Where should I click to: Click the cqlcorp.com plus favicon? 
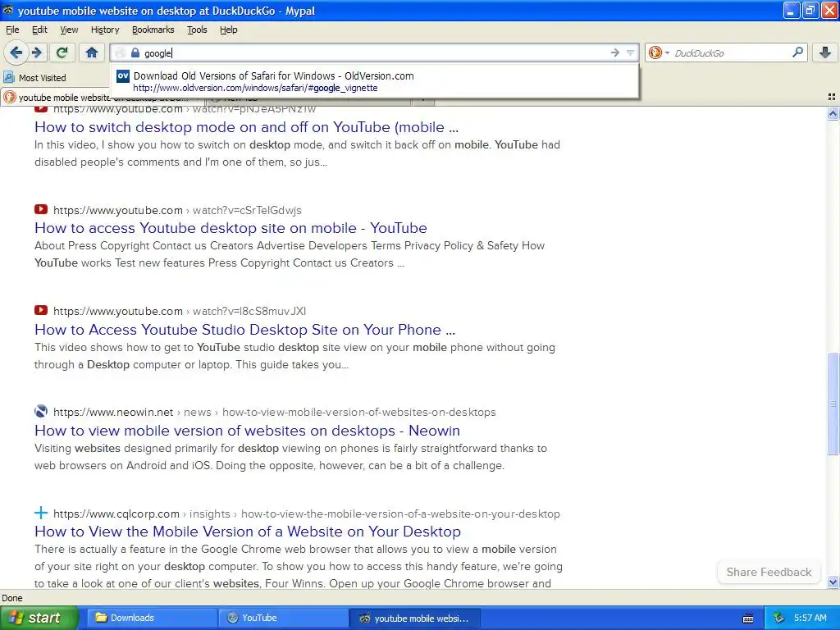point(41,513)
